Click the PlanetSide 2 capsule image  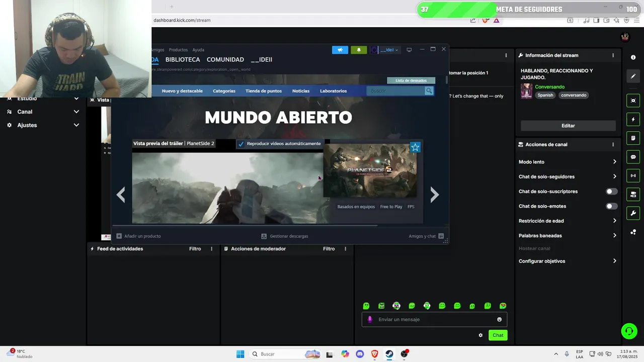pos(370,170)
